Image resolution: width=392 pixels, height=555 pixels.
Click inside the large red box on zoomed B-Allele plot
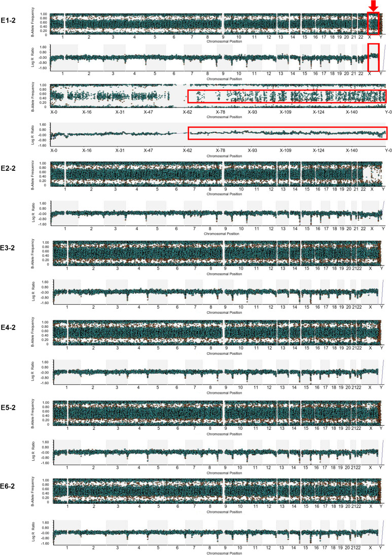[287, 96]
